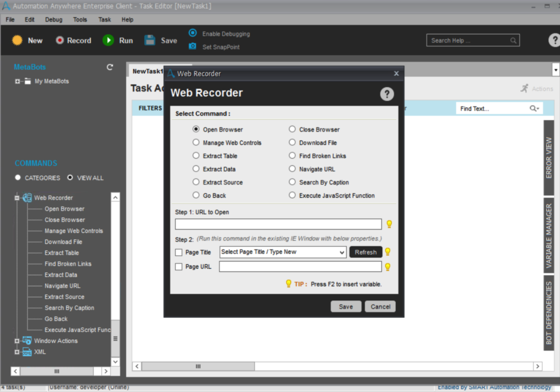Viewport: 560px width, 392px height.
Task: Expand the XML tree node
Action: tap(17, 352)
